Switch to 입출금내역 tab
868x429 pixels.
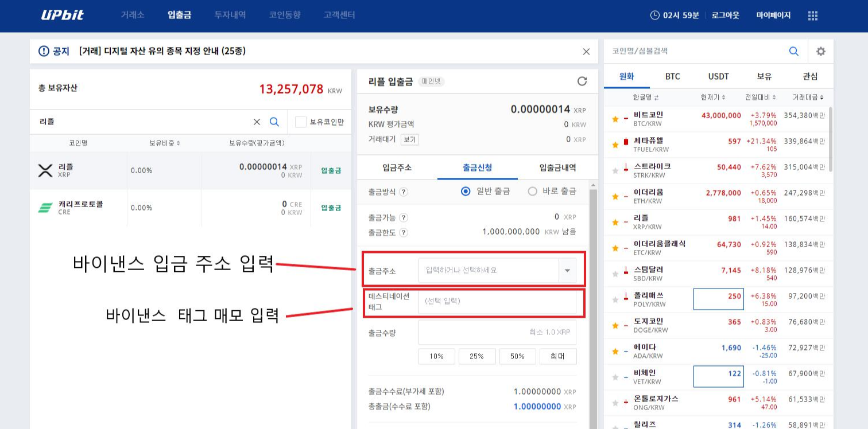click(x=557, y=167)
